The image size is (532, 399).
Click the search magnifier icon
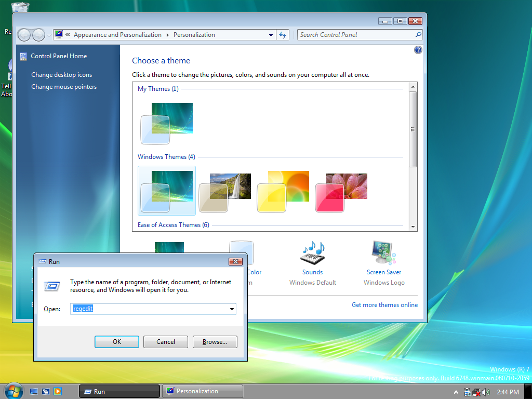[418, 35]
